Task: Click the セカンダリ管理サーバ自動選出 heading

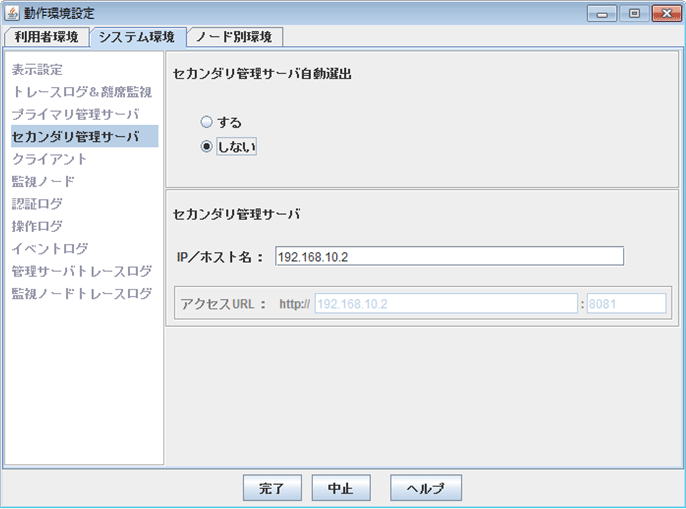Action: pyautogui.click(x=262, y=74)
